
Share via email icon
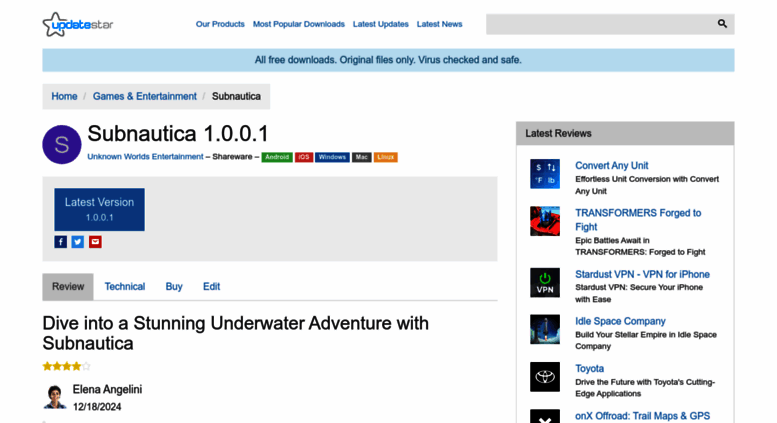pyautogui.click(x=95, y=242)
